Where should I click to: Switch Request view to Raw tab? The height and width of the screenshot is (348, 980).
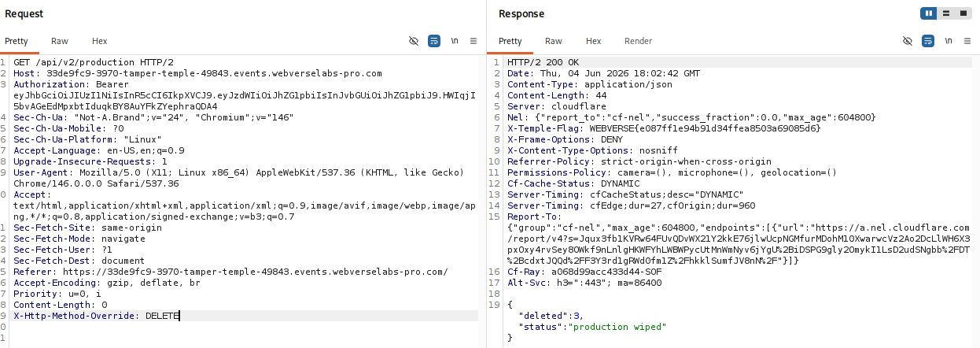(x=60, y=41)
